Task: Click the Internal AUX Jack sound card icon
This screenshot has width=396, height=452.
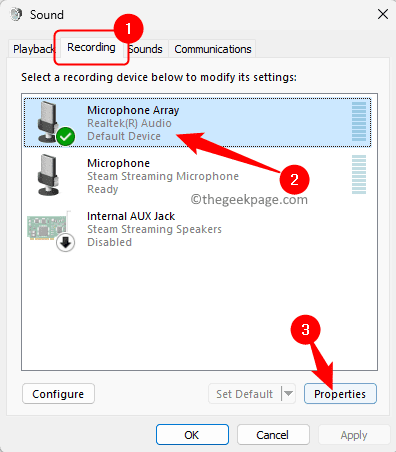Action: click(x=47, y=227)
